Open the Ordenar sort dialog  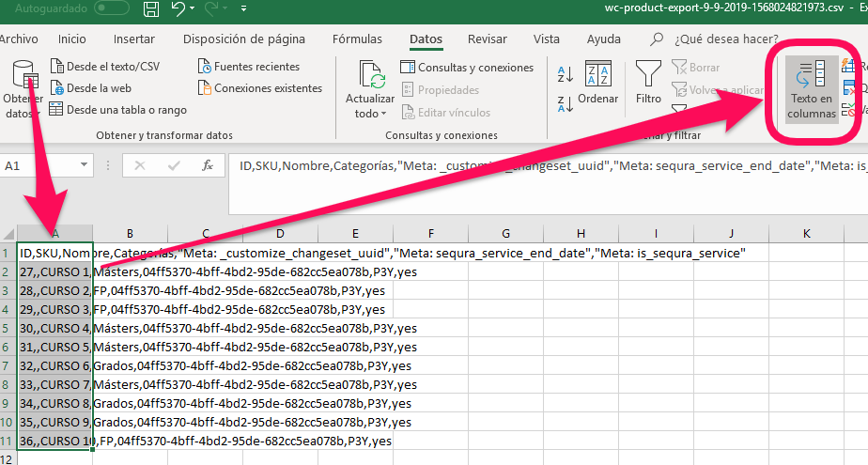[x=597, y=82]
